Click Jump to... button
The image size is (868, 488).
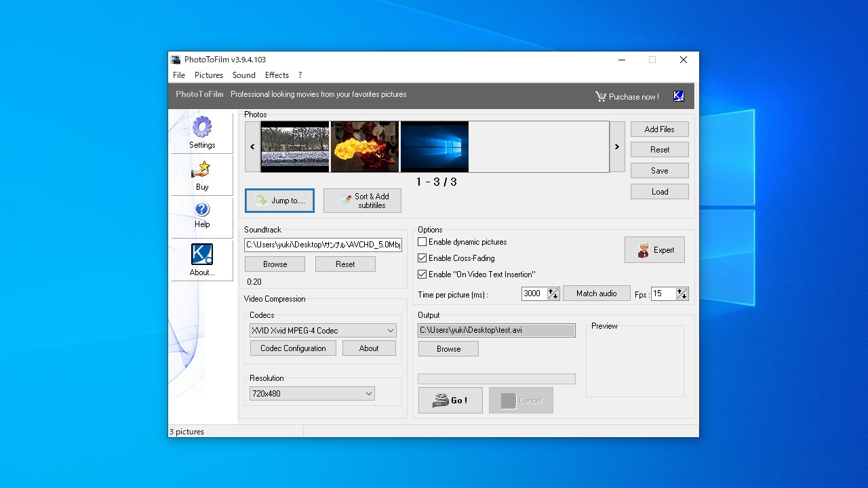[x=279, y=201]
